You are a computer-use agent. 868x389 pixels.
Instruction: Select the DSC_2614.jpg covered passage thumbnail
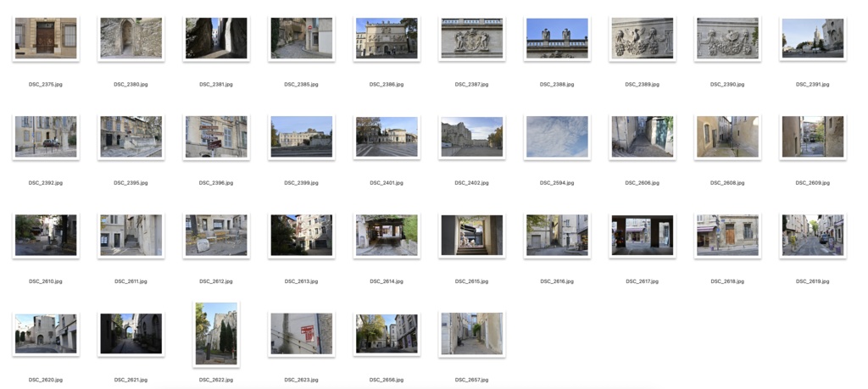(x=387, y=235)
